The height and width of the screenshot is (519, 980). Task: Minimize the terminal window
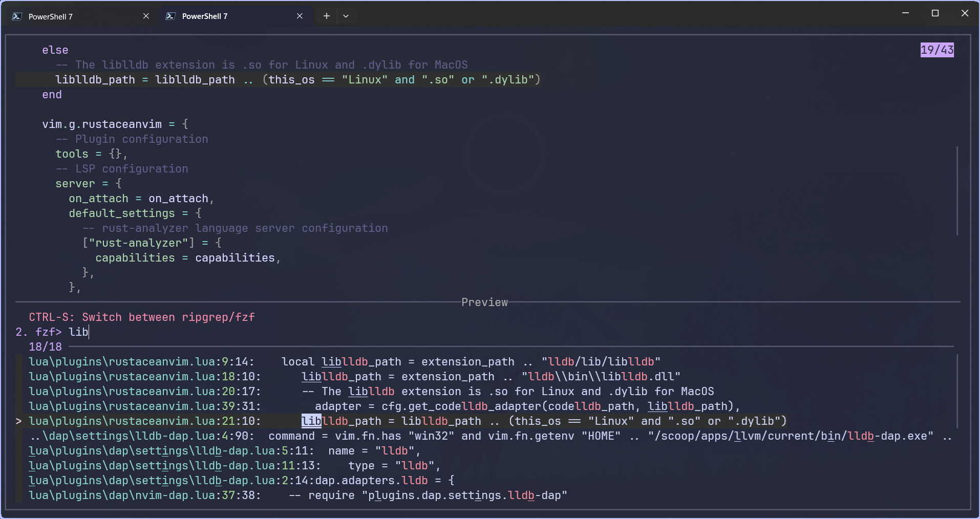[x=906, y=13]
